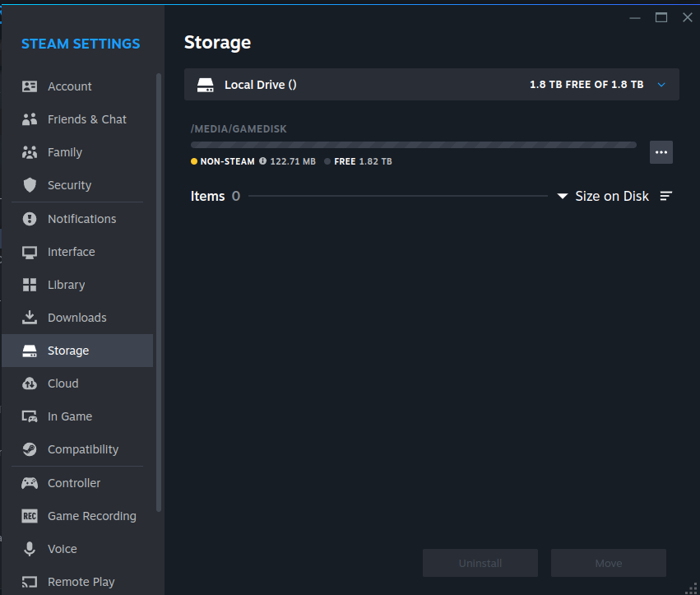Screen dimensions: 700x595
Task: Toggle sort order icon beside Size on Disk
Action: (666, 196)
